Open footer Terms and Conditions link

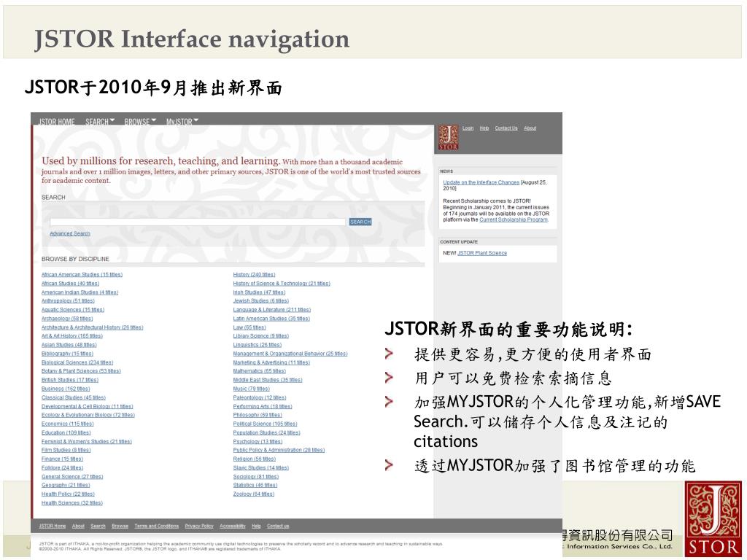pyautogui.click(x=156, y=526)
